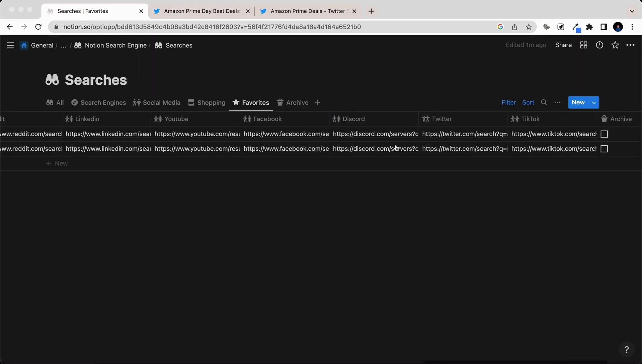Open the Twitter column header menu
The height and width of the screenshot is (364, 642).
pos(463,119)
